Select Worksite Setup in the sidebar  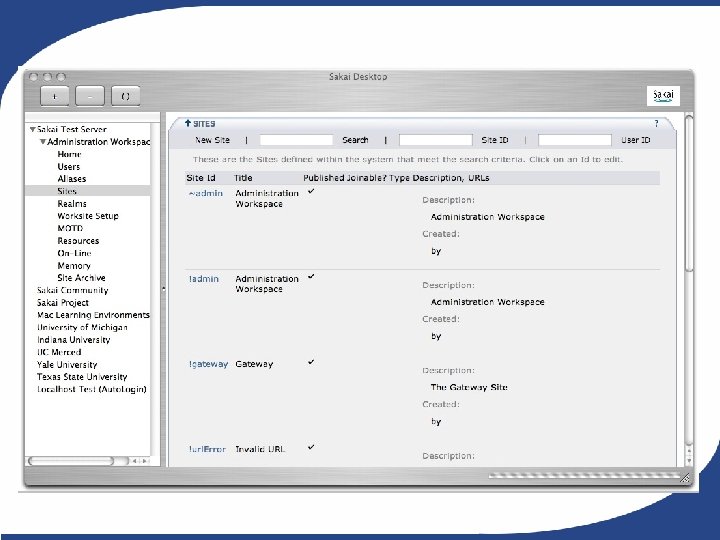tap(88, 216)
